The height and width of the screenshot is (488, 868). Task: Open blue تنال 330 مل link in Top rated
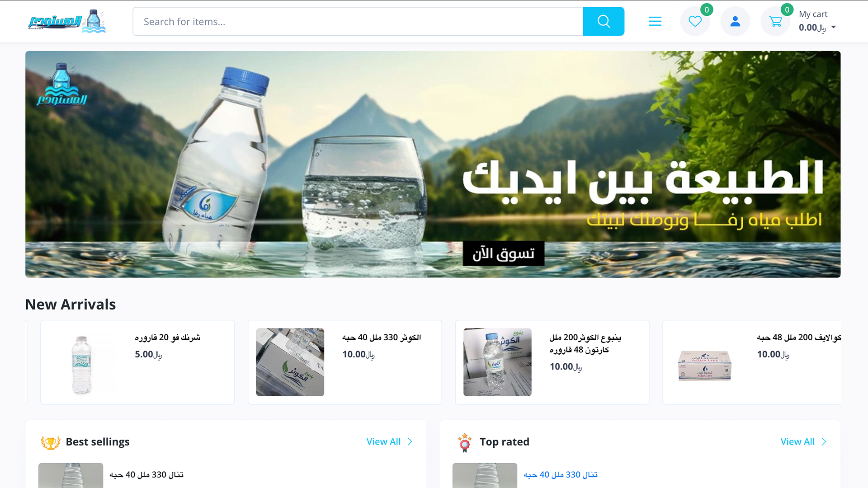click(x=561, y=474)
